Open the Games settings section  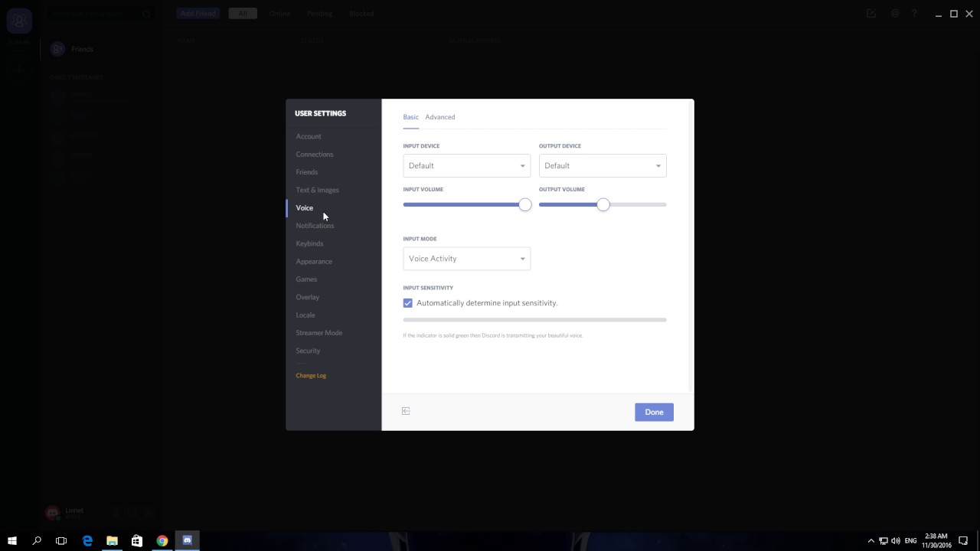click(306, 279)
